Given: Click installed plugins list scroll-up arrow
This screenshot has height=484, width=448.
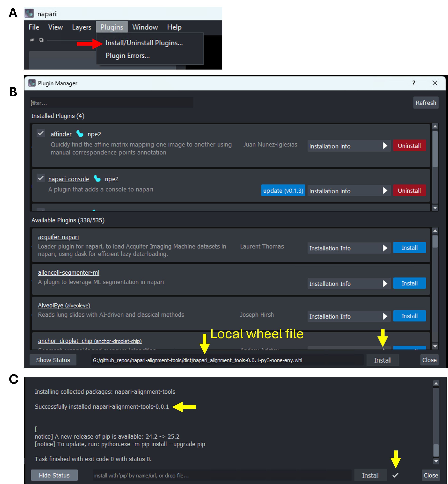Looking at the screenshot, I should [435, 126].
